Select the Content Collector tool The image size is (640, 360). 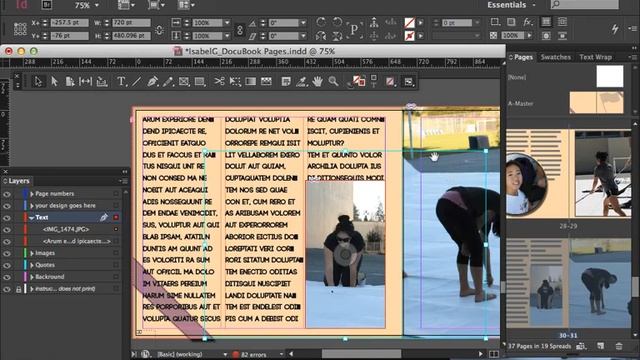[x=102, y=82]
